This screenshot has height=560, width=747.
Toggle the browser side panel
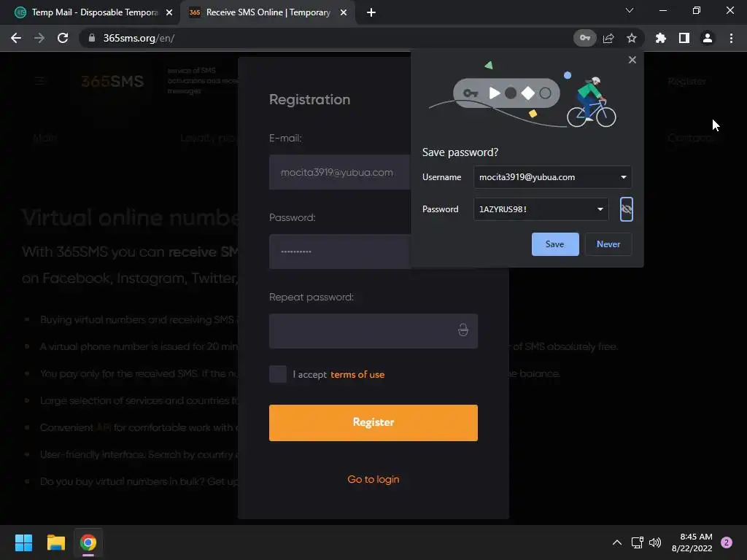pos(684,38)
